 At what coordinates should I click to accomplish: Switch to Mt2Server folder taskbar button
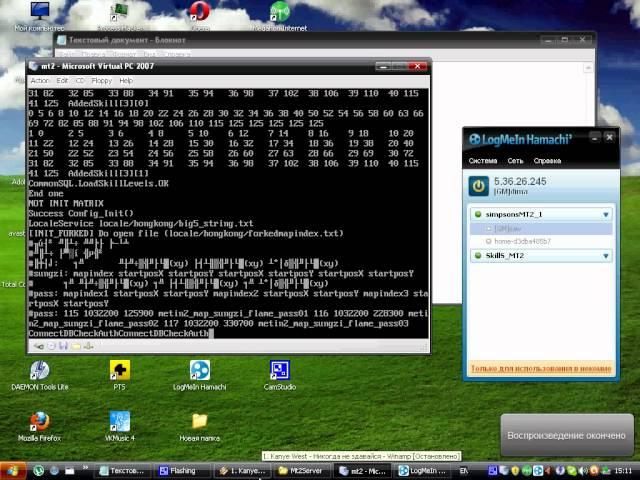click(301, 471)
